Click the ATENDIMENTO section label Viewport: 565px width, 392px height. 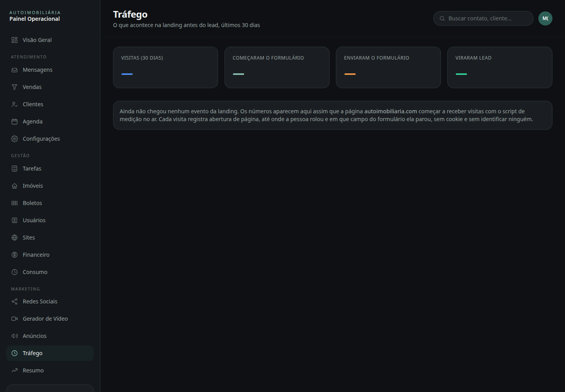pyautogui.click(x=29, y=57)
